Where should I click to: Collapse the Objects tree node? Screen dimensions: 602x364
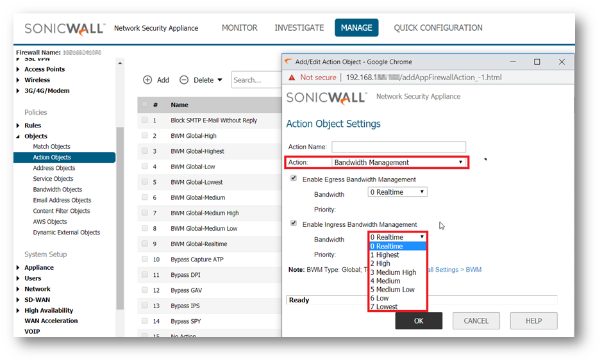(x=18, y=136)
